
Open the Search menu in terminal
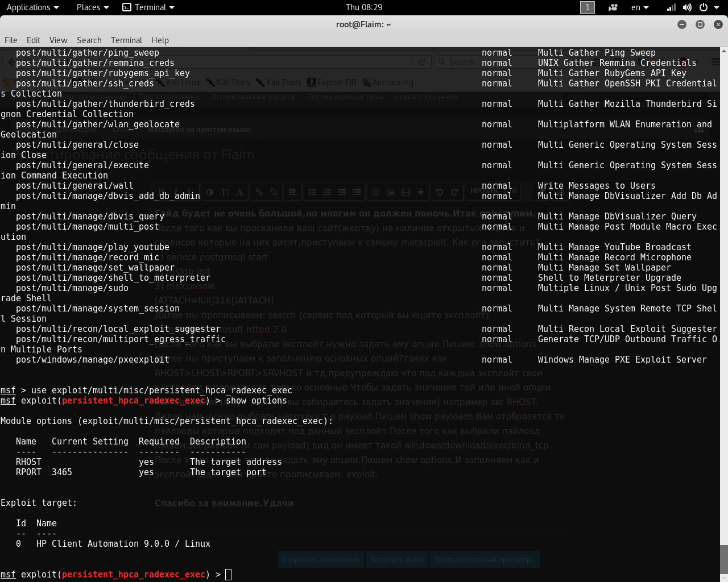(x=89, y=40)
